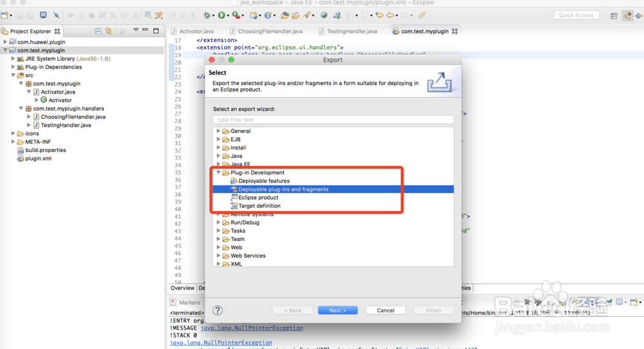Switch to the Plug-in Development perspective icon
The height and width of the screenshot is (349, 644).
pyautogui.click(x=639, y=15)
